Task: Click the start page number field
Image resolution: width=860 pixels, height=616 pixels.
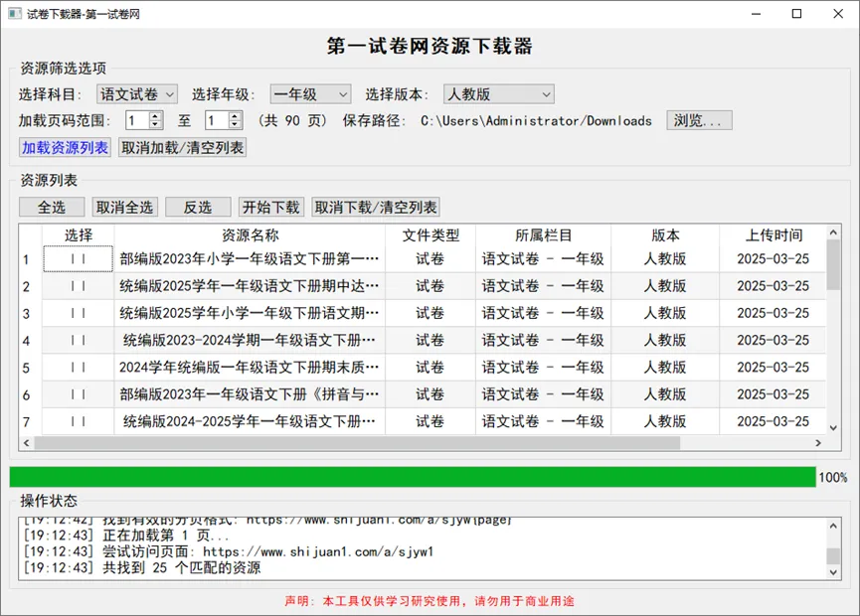Action: click(x=137, y=120)
